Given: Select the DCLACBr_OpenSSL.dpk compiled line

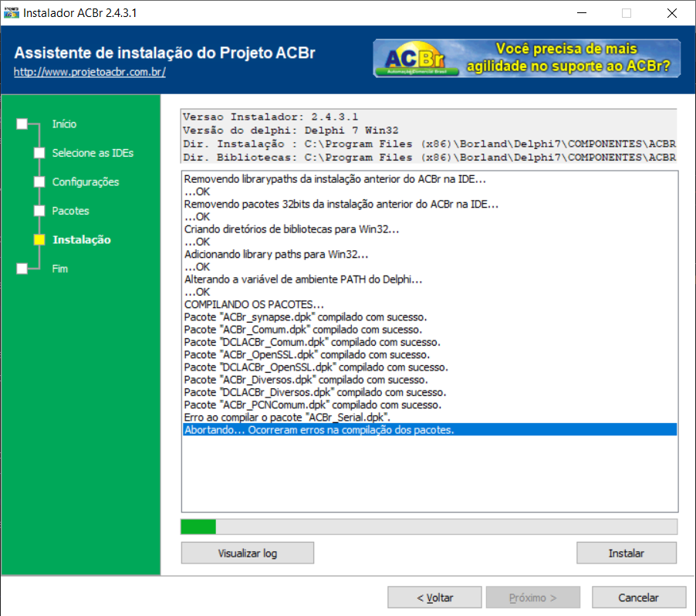Looking at the screenshot, I should [x=430, y=367].
